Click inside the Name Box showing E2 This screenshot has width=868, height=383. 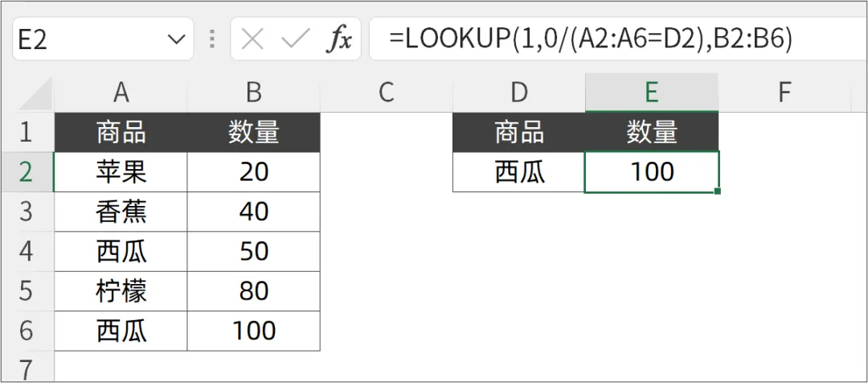(x=80, y=39)
